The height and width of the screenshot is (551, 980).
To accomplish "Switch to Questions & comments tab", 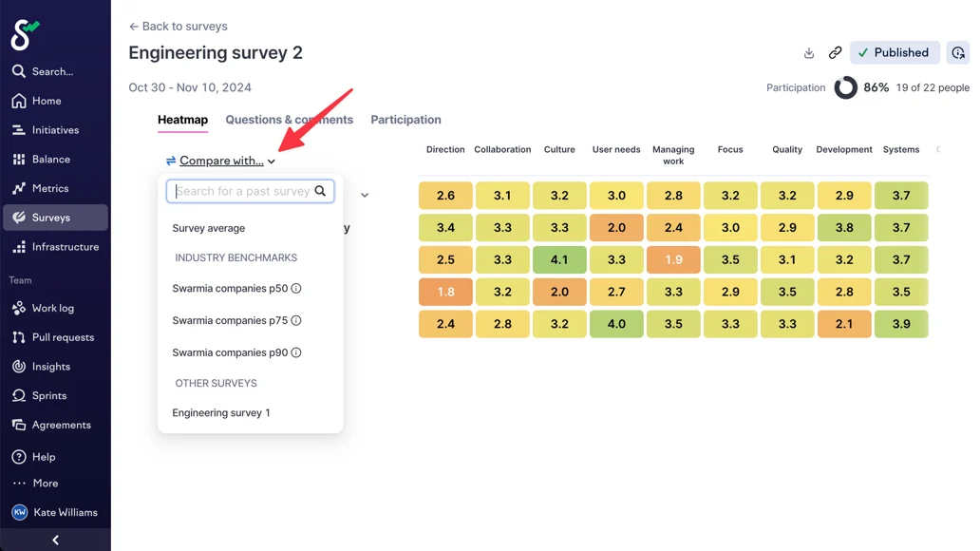I will [289, 120].
